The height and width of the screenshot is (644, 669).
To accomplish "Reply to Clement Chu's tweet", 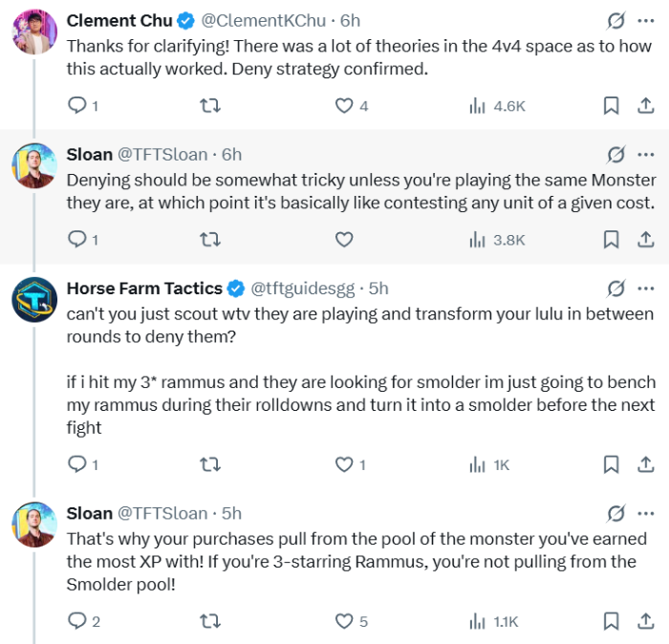I will pyautogui.click(x=77, y=106).
